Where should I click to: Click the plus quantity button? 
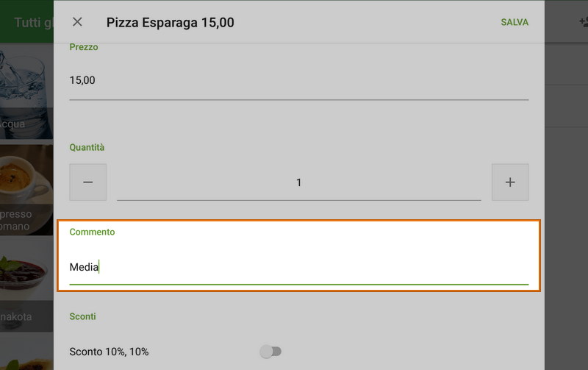[510, 182]
